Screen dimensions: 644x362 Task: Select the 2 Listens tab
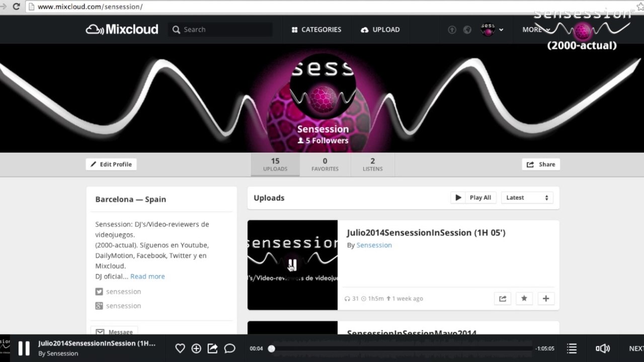373,164
